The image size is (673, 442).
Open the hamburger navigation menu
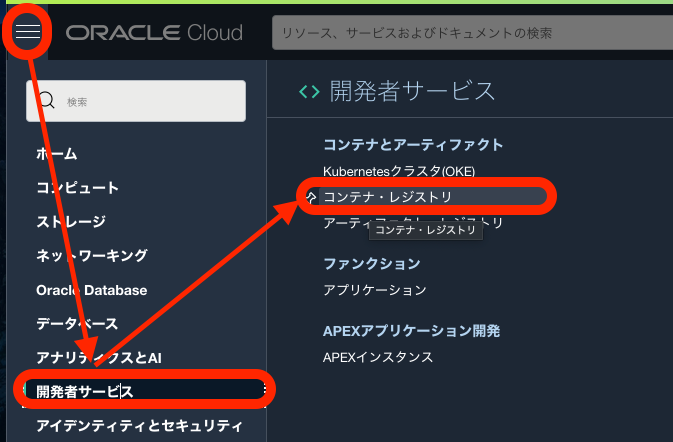pos(27,32)
